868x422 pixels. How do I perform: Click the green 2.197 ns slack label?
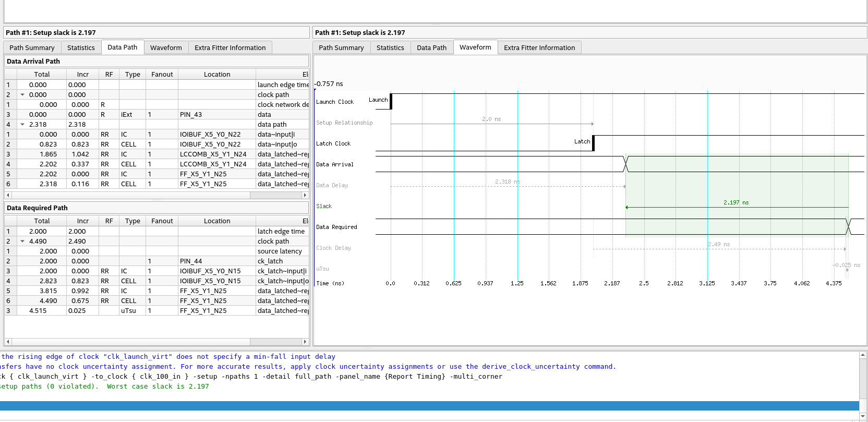click(736, 202)
